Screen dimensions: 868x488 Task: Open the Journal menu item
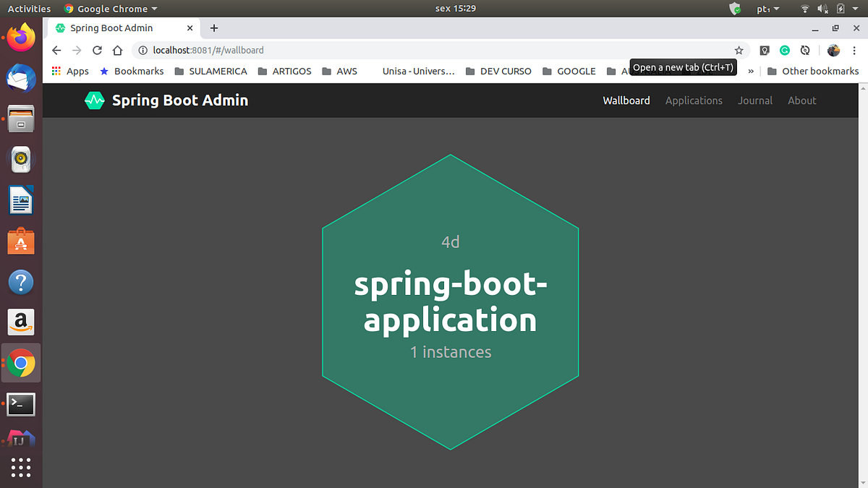click(x=755, y=100)
